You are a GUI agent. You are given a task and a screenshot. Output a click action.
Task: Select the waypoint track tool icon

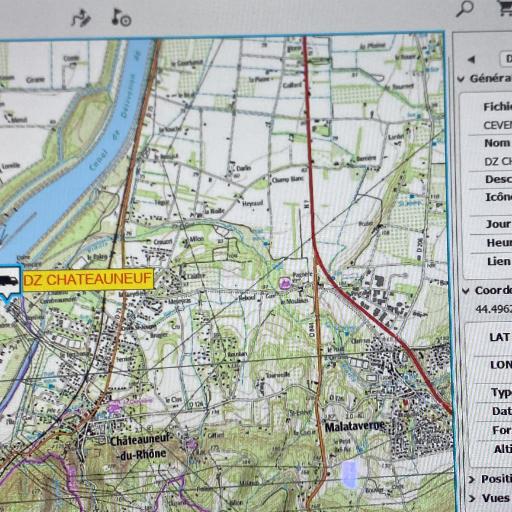[121, 17]
